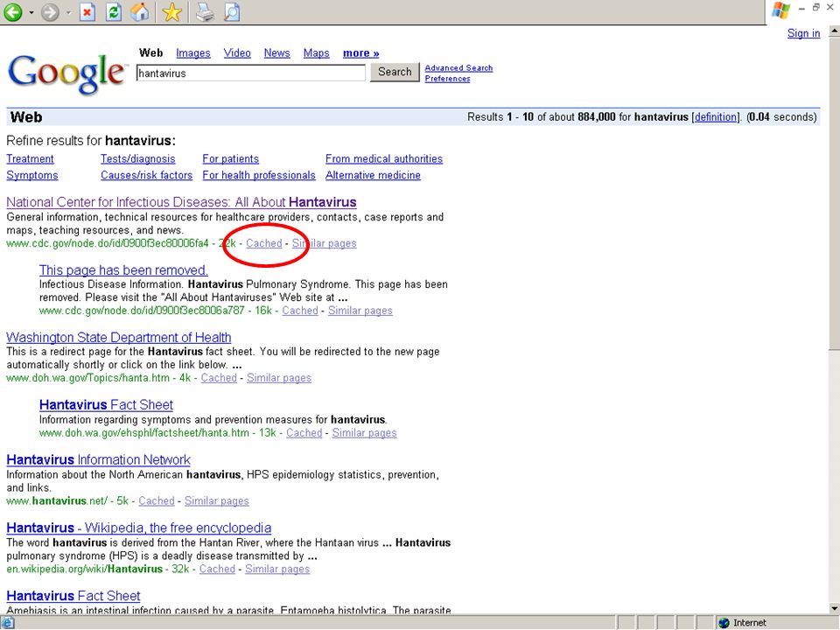Image resolution: width=840 pixels, height=630 pixels.
Task: Refine results by Tests/diagnosis
Action: click(x=137, y=159)
